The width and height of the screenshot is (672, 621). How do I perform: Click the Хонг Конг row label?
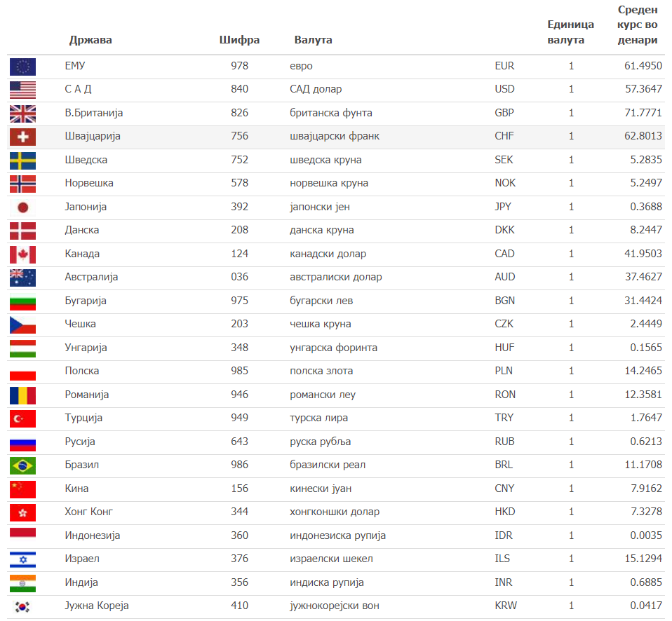tap(88, 512)
